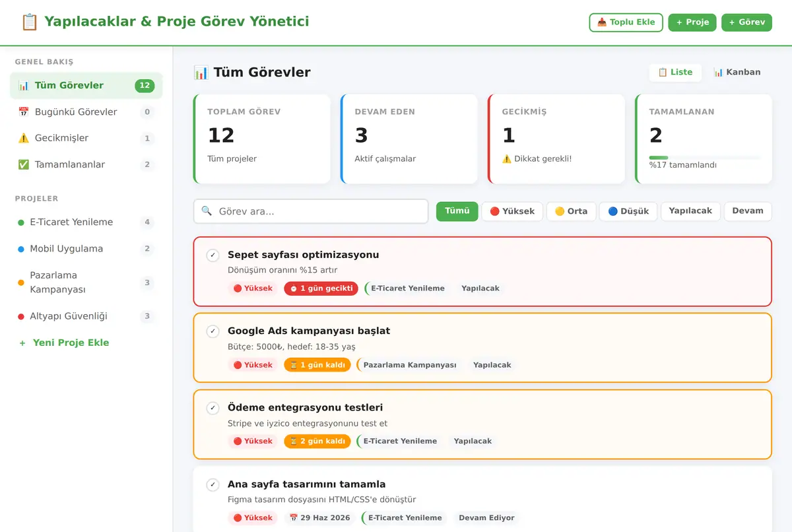Filter tasks by Yapılacak status
Screen dimensions: 792x532
pos(690,211)
